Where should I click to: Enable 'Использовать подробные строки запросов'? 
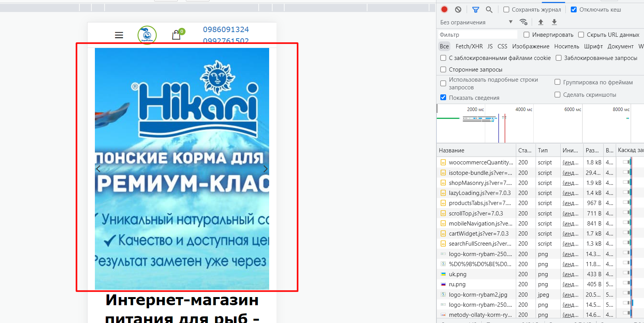point(443,84)
